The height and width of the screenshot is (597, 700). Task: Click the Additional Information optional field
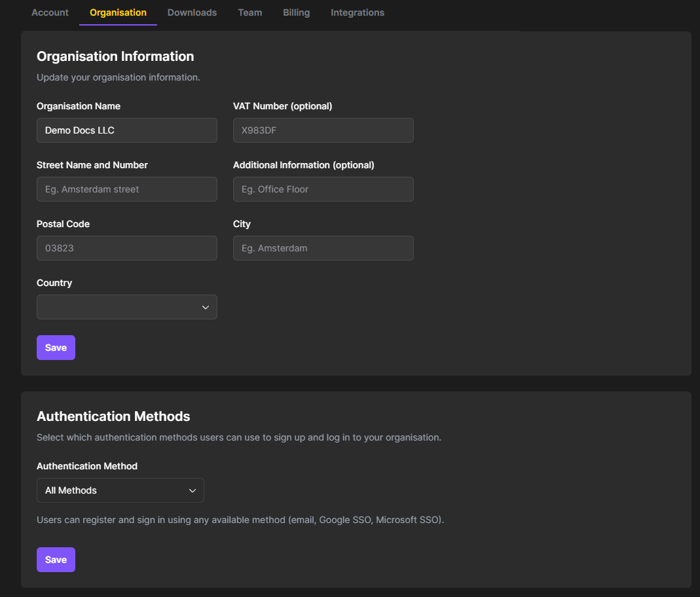tap(323, 189)
